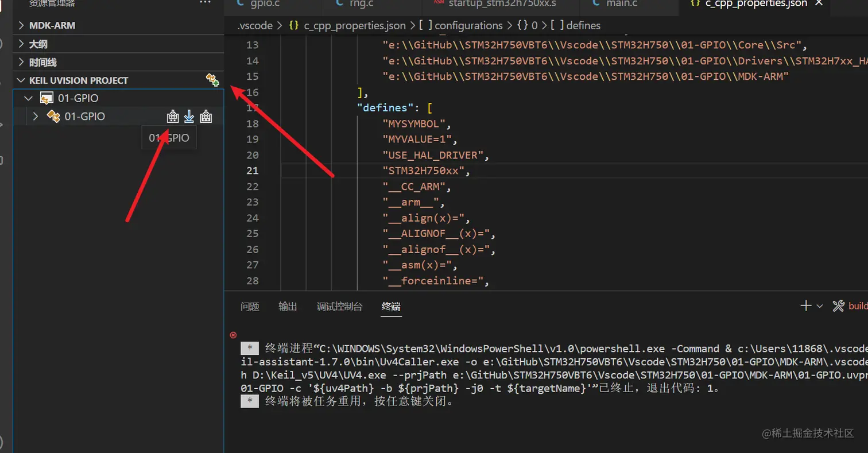The image size is (868, 453).
Task: Click the wrench icon of the build task
Action: 839,306
